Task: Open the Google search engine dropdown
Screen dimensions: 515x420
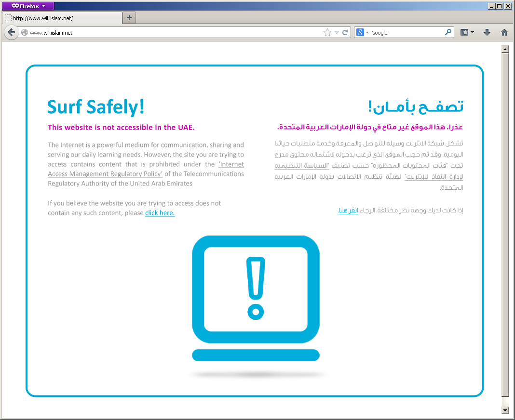Action: 362,33
